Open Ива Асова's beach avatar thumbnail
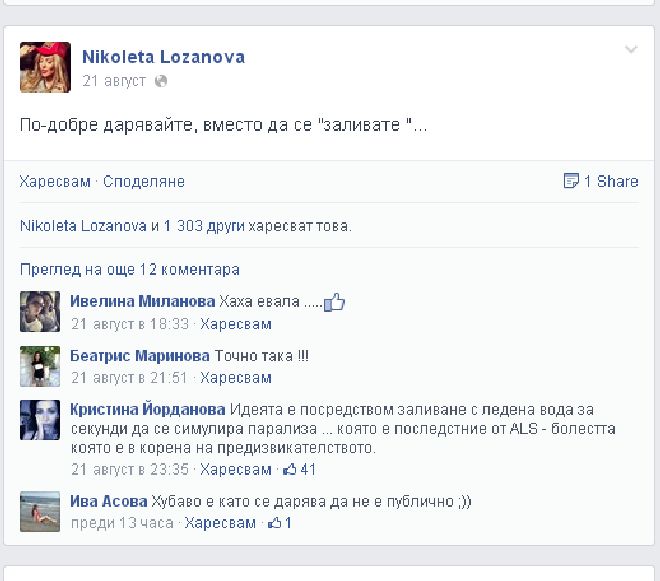The height and width of the screenshot is (581, 660). pyautogui.click(x=40, y=512)
